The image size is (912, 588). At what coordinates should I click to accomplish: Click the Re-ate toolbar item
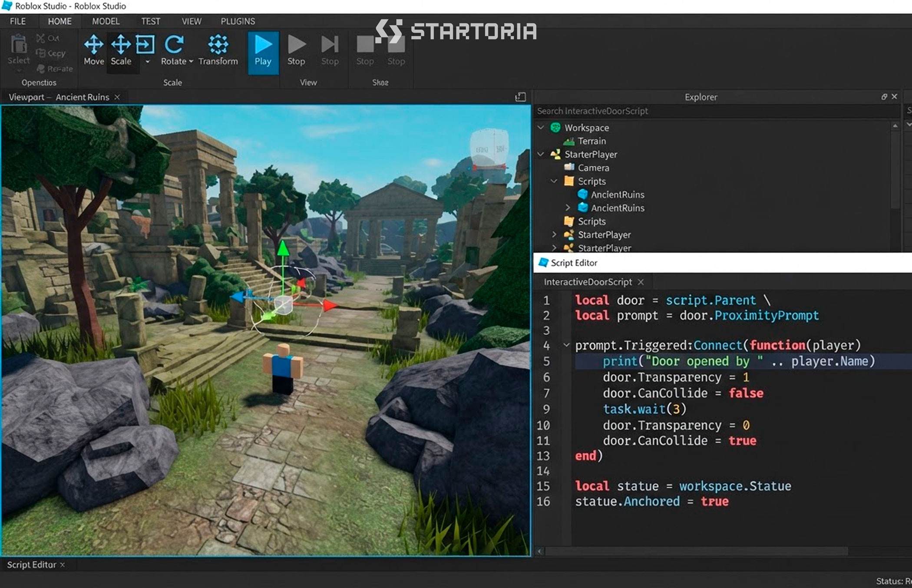(55, 69)
